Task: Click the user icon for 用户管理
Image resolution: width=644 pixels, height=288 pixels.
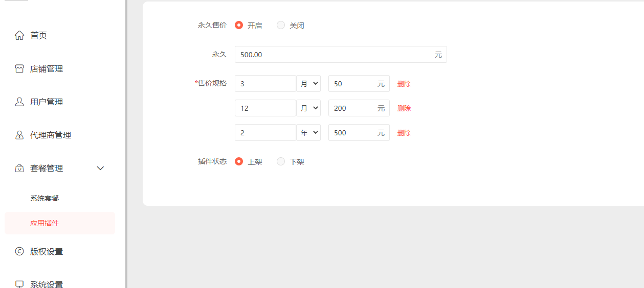Action: [19, 102]
